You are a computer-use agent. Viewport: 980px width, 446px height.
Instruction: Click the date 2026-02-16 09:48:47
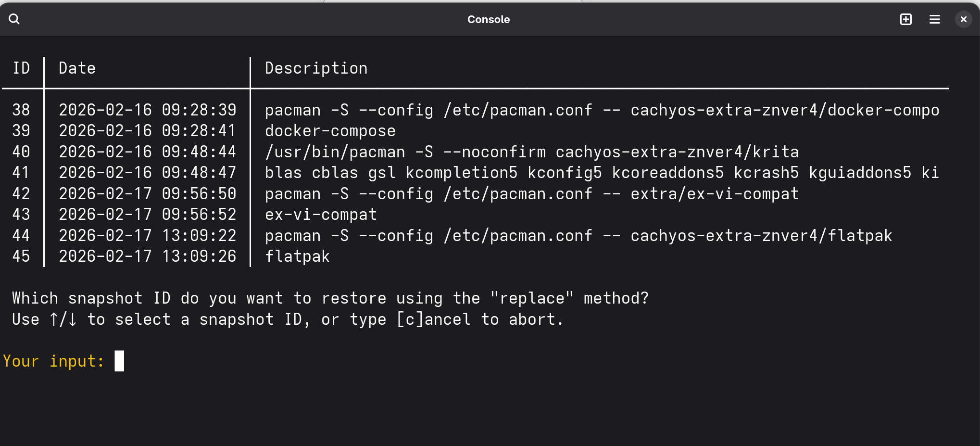pos(147,173)
